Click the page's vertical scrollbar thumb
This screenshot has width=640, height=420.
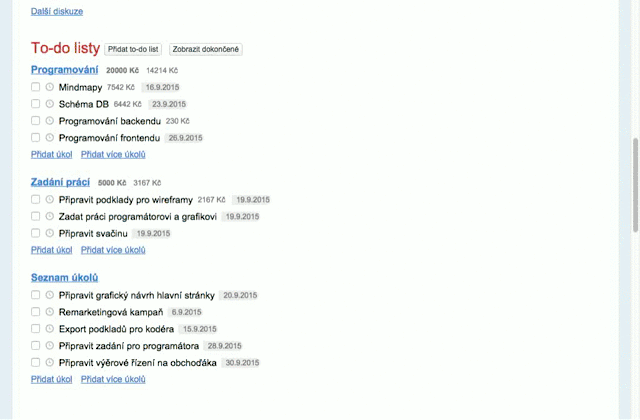636,185
